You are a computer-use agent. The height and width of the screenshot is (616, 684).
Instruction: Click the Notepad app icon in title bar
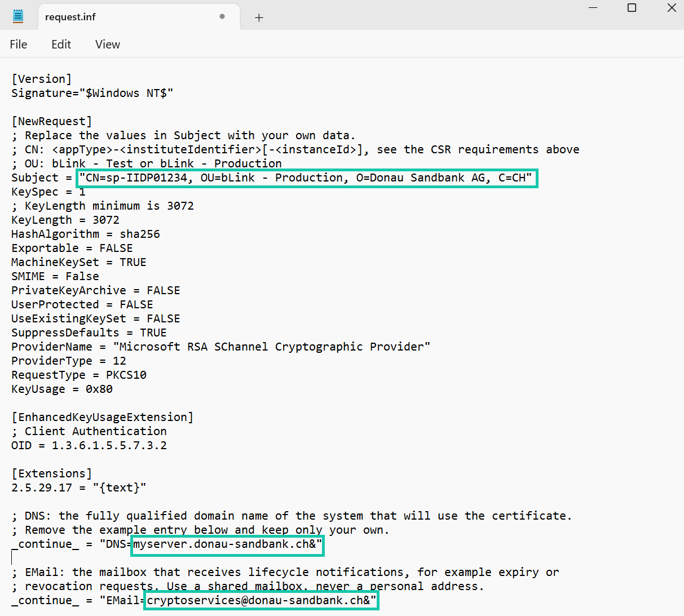click(x=18, y=16)
